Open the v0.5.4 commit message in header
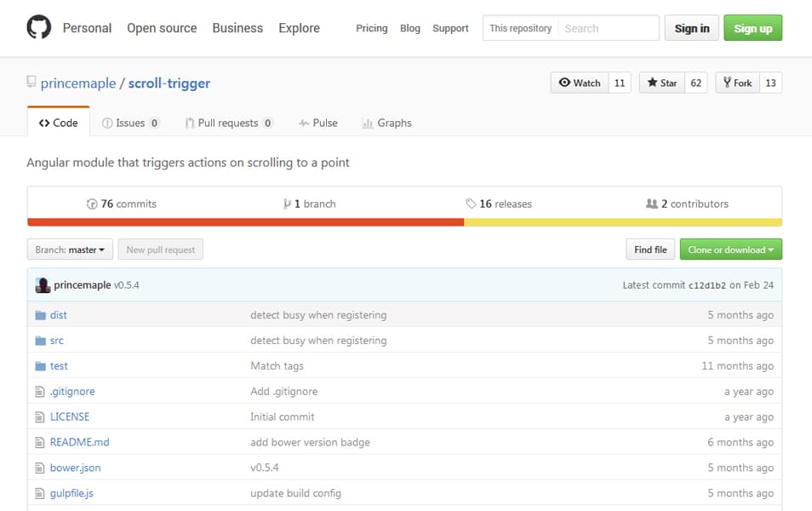The image size is (812, 511). pos(126,285)
